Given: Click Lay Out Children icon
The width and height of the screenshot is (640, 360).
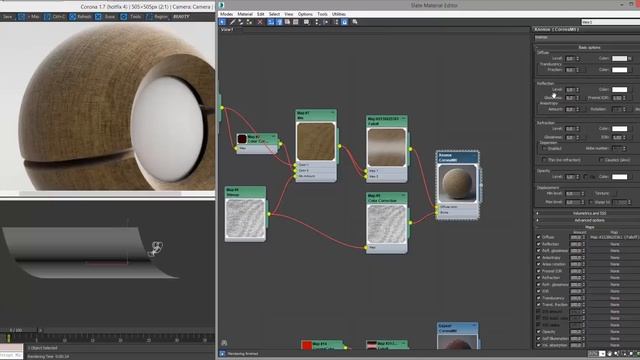Looking at the screenshot, I should point(326,22).
